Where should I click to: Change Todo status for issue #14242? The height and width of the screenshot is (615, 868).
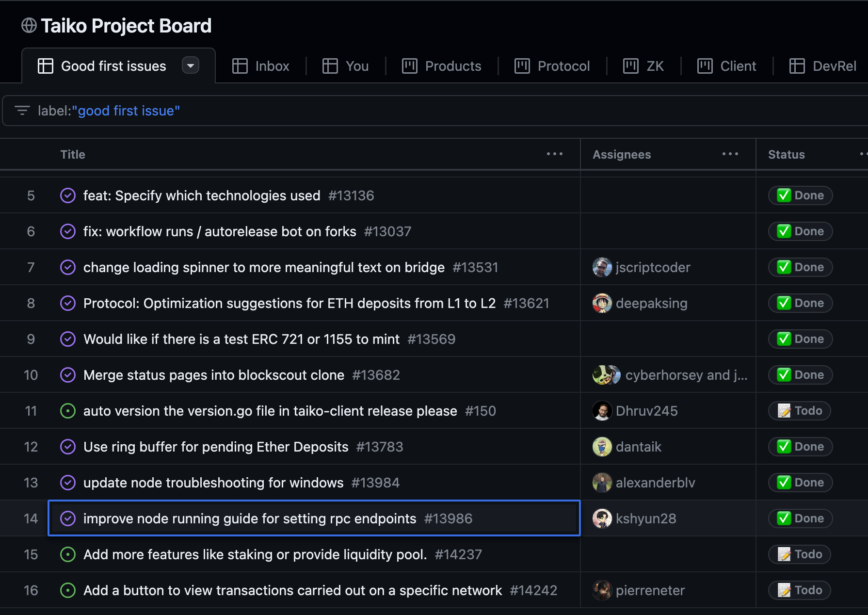click(x=800, y=590)
